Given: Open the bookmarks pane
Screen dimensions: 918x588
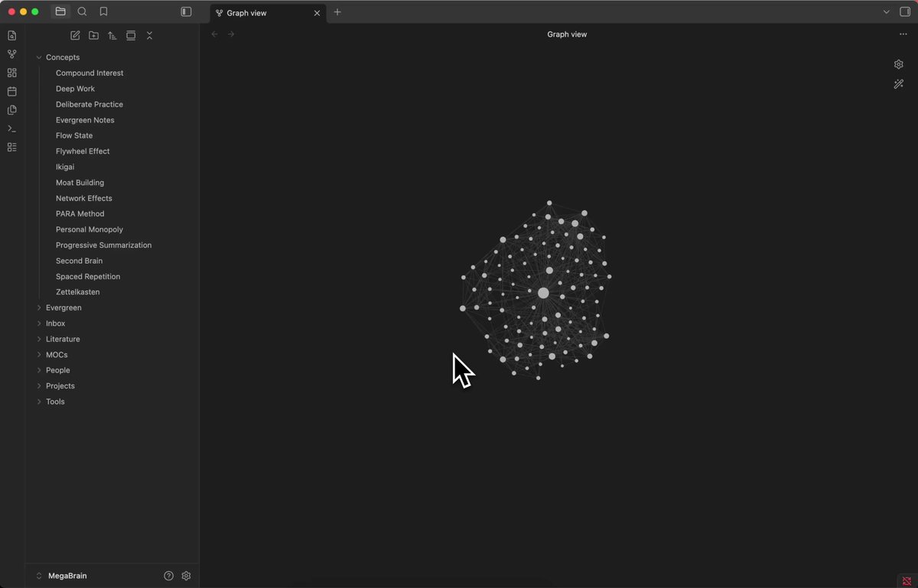Looking at the screenshot, I should click(103, 11).
